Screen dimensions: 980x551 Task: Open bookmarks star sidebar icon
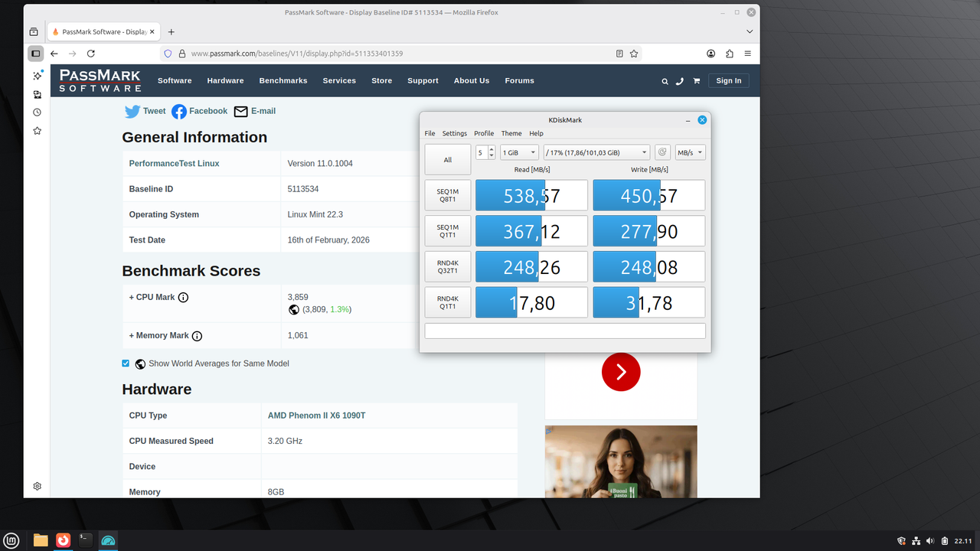pos(37,131)
